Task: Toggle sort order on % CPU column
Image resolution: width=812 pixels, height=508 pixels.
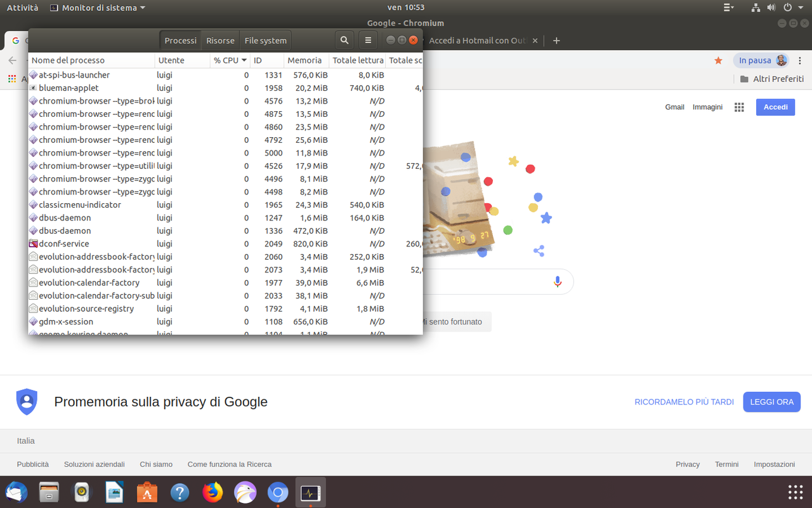Action: pyautogui.click(x=230, y=60)
